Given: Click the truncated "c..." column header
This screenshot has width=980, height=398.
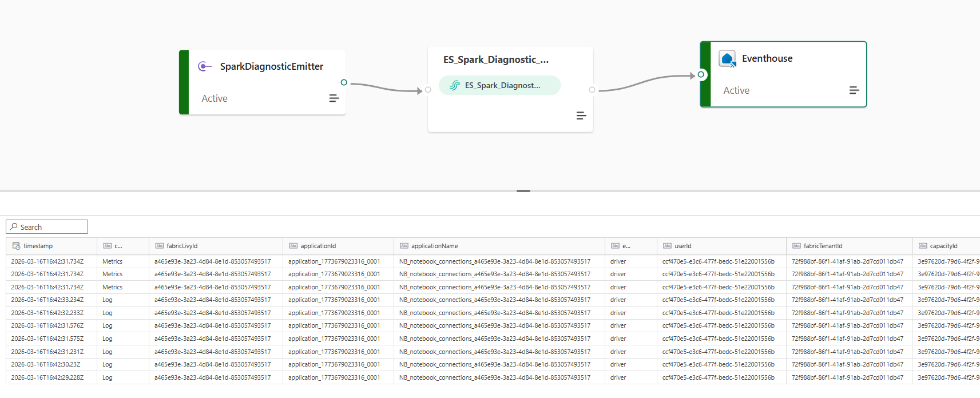Looking at the screenshot, I should [123, 246].
